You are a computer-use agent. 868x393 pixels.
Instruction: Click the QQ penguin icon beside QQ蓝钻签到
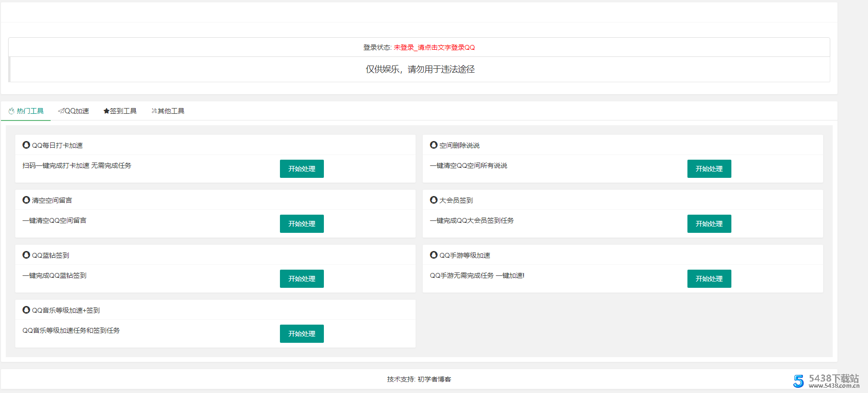(26, 255)
